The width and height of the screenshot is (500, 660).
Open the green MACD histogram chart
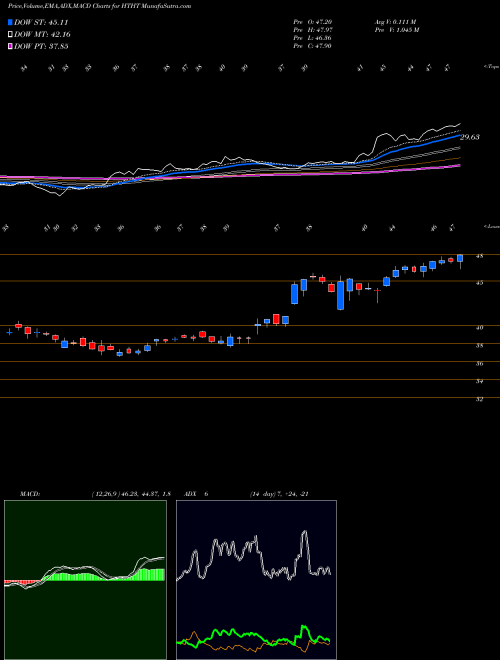85,580
